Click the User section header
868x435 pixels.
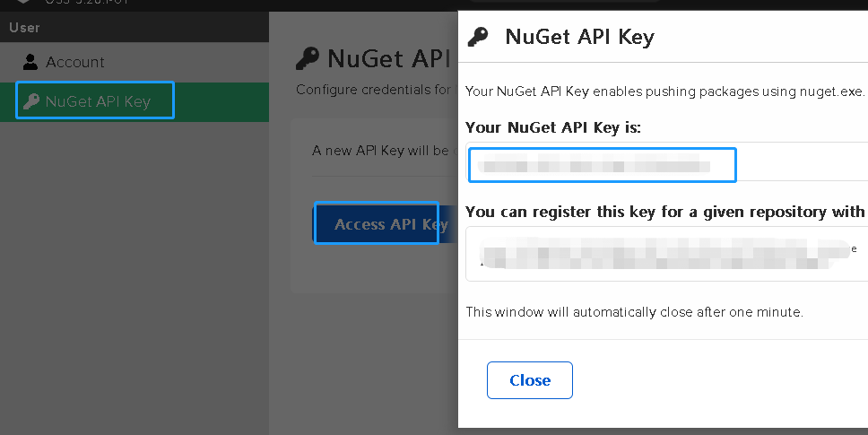25,28
